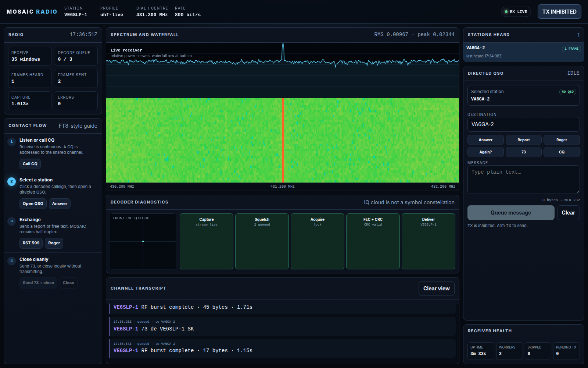Click the 73 quick message button
Screen dimensions: 588x368
click(x=523, y=152)
